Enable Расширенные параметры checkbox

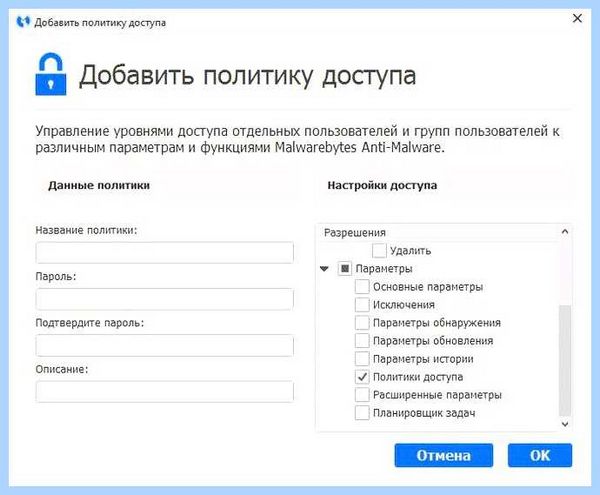pyautogui.click(x=362, y=395)
